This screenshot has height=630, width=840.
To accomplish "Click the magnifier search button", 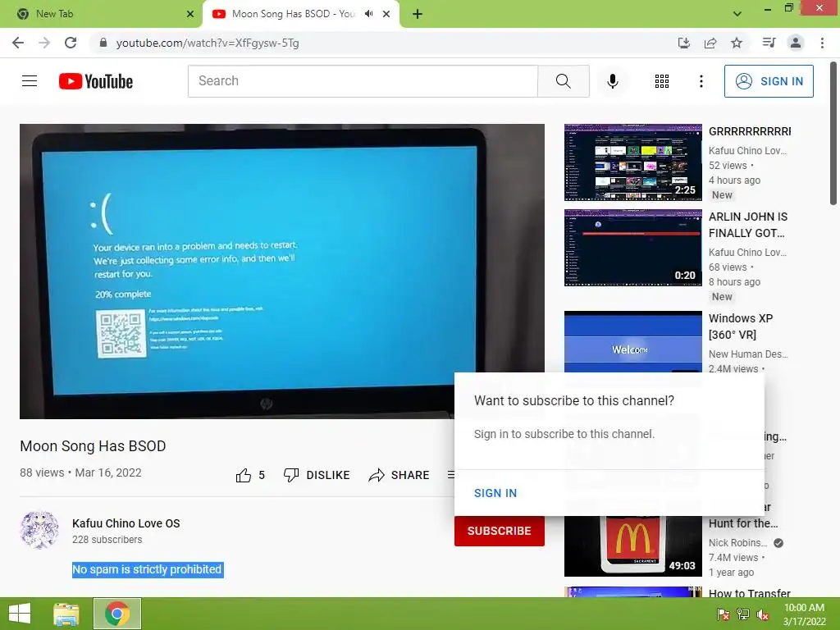I will pos(563,81).
